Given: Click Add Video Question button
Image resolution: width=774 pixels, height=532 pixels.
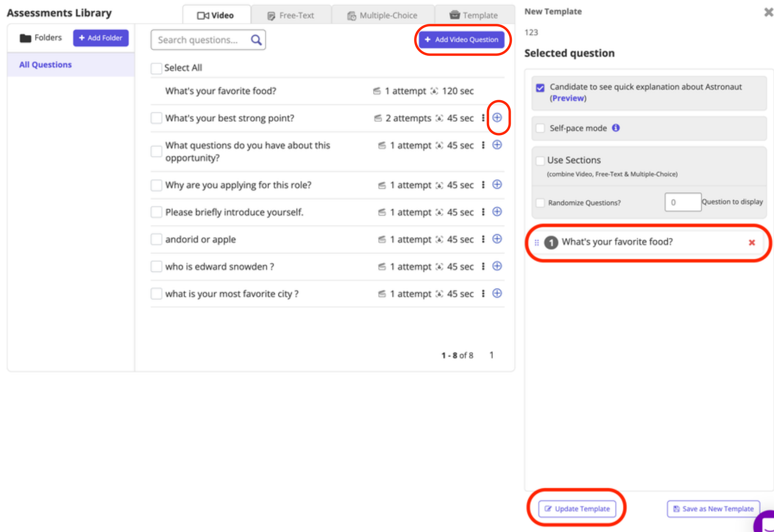Looking at the screenshot, I should (x=462, y=39).
